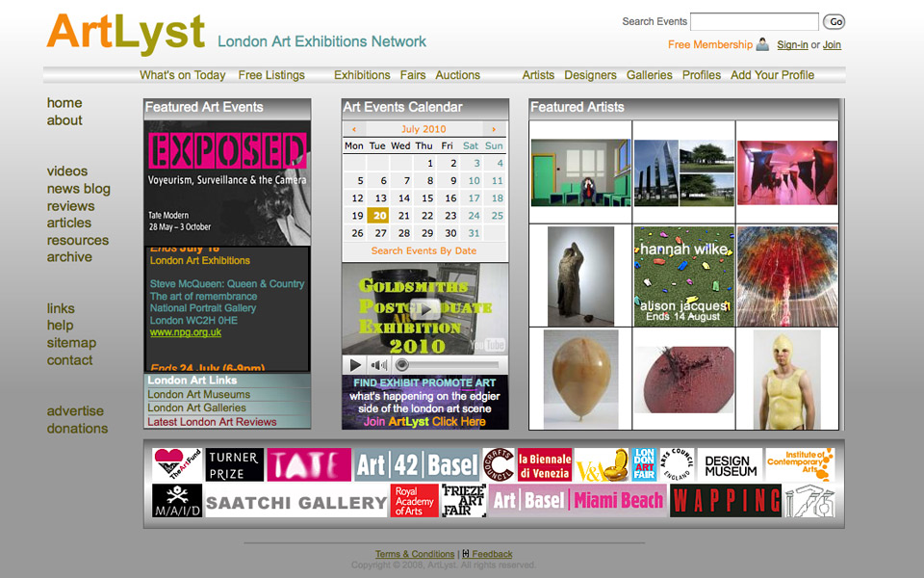924x578 pixels.
Task: Move the video progress slider knob
Action: tap(402, 364)
